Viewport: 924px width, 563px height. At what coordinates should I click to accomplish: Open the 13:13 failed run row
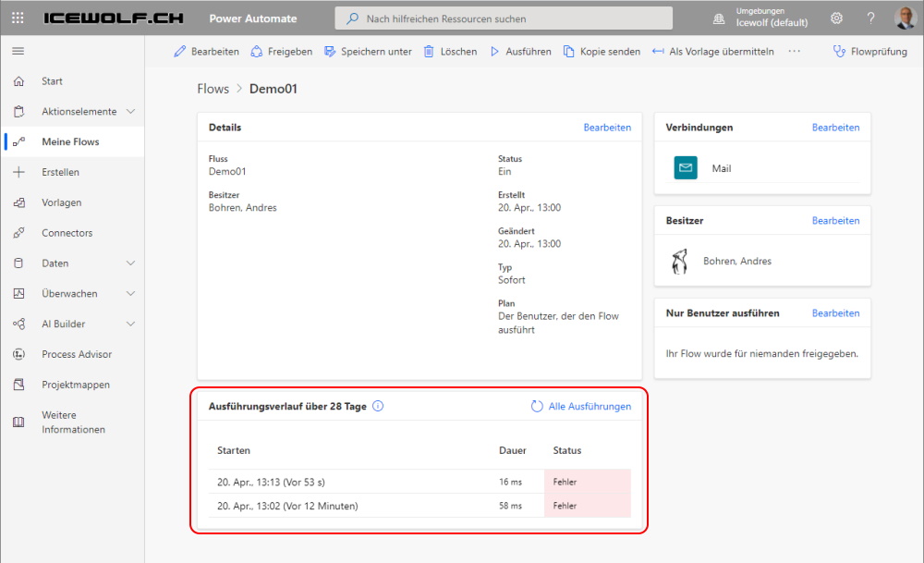419,482
